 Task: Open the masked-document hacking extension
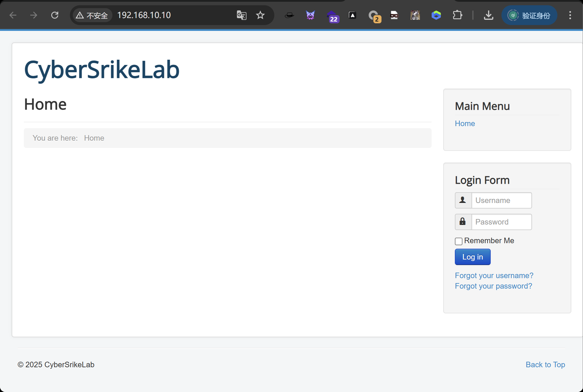click(x=394, y=15)
